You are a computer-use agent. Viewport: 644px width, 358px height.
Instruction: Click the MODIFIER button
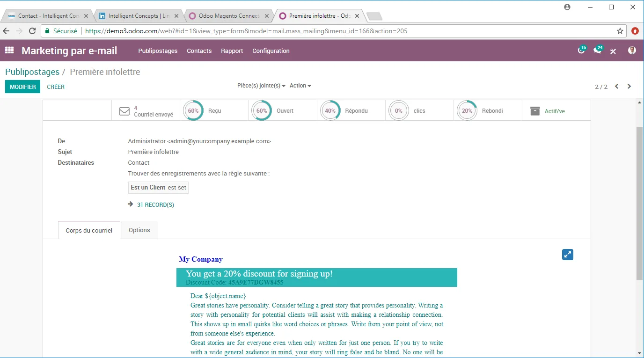(x=22, y=87)
